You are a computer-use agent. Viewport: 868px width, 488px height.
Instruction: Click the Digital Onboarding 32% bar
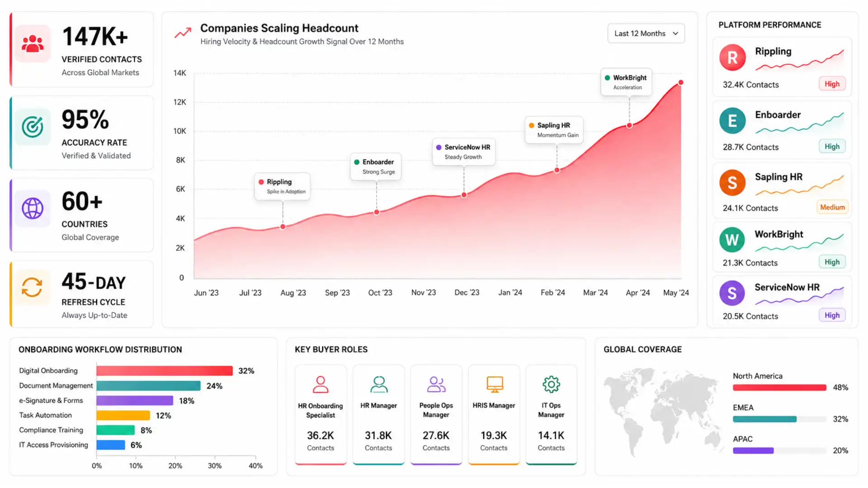click(165, 371)
